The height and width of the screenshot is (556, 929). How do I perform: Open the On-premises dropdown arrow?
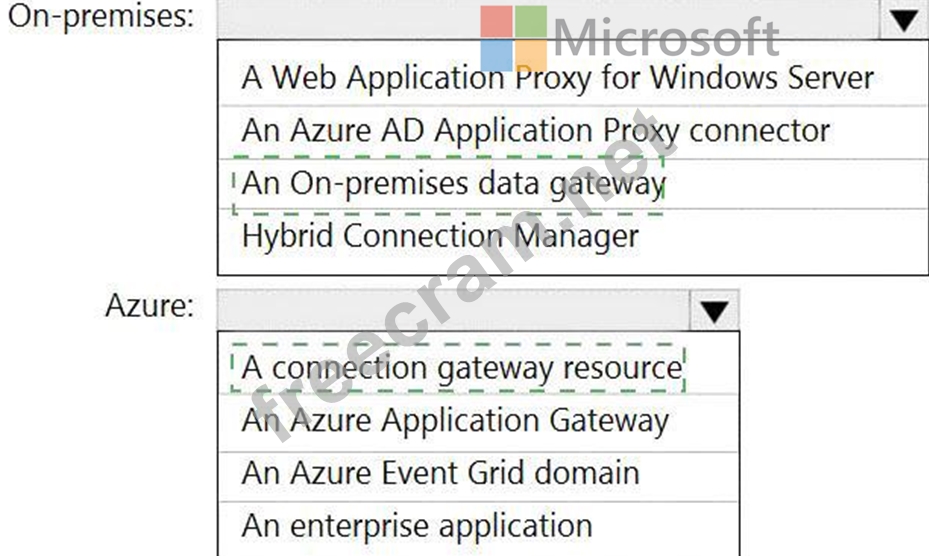coord(905,20)
